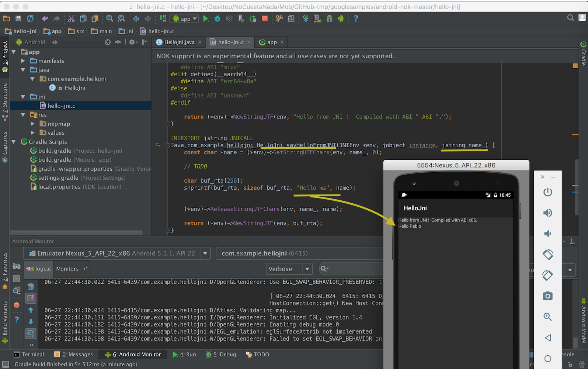588x369 pixels.
Task: Collapse the app module tree node
Action: [x=14, y=52]
